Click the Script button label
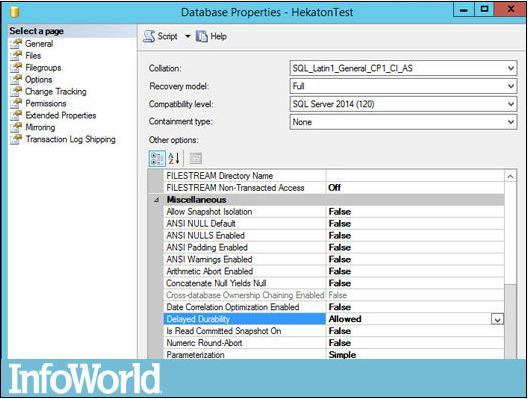This screenshot has width=528, height=399. click(167, 36)
